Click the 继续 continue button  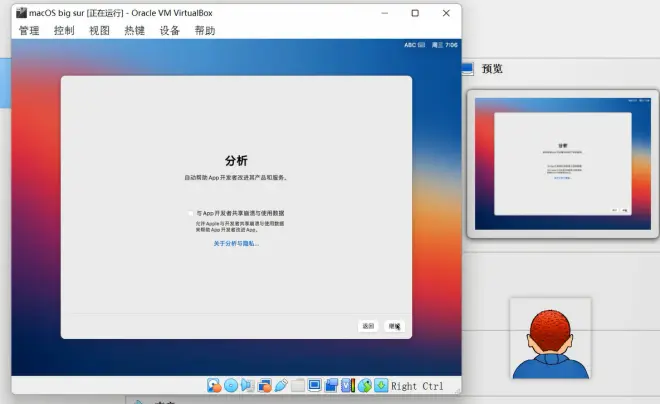point(394,326)
